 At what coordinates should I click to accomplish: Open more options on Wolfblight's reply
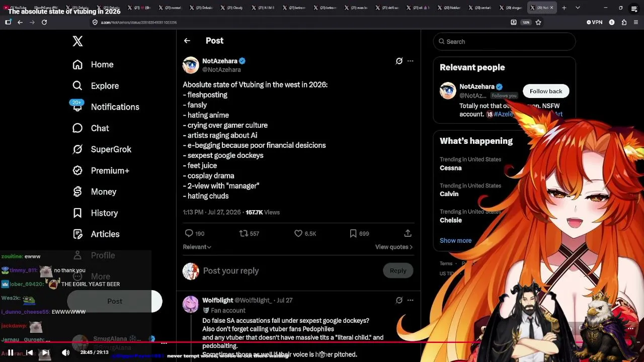click(411, 300)
